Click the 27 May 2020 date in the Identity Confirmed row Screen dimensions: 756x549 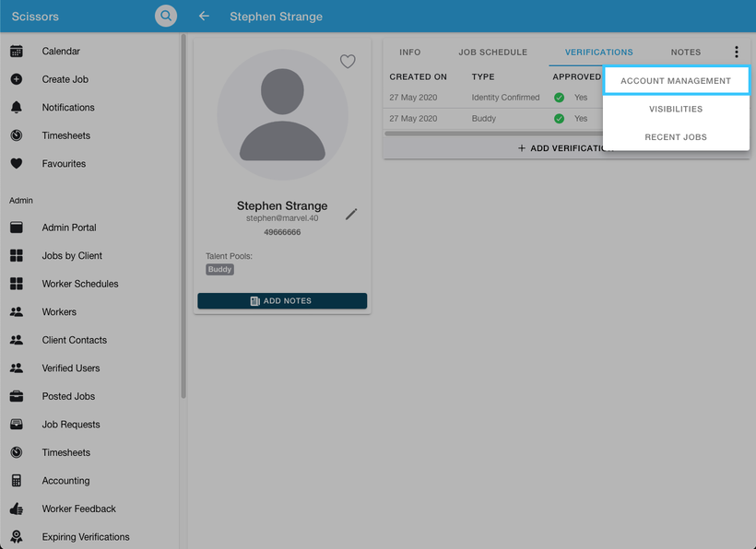click(413, 98)
